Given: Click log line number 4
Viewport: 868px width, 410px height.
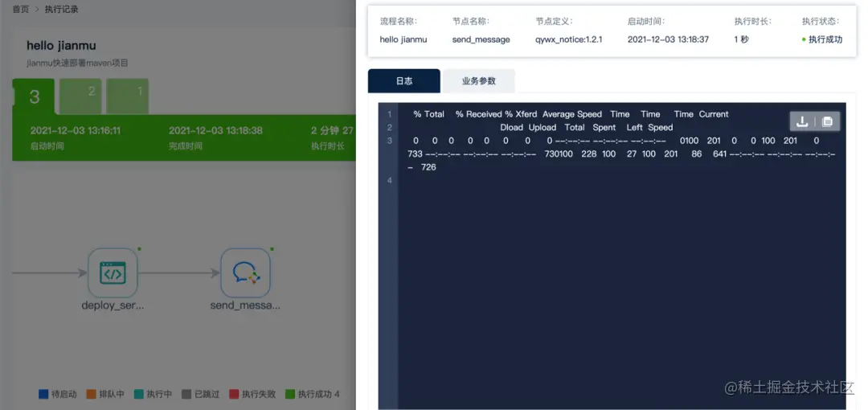Looking at the screenshot, I should [x=390, y=181].
